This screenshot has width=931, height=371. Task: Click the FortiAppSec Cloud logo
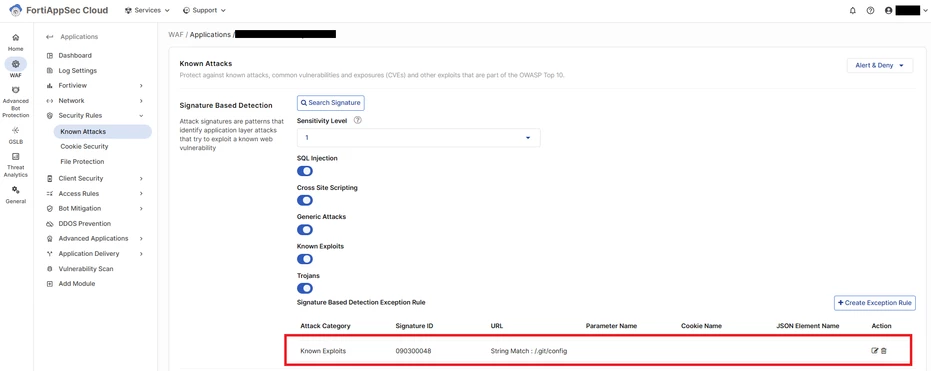(x=16, y=11)
